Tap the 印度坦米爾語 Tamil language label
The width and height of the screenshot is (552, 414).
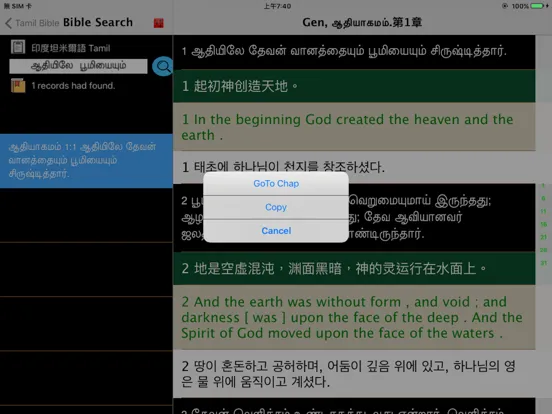point(71,48)
